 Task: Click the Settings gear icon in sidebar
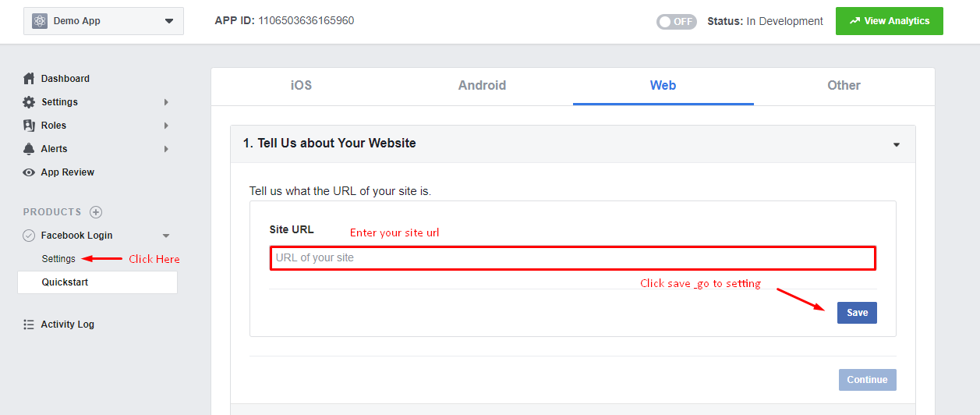click(x=29, y=102)
